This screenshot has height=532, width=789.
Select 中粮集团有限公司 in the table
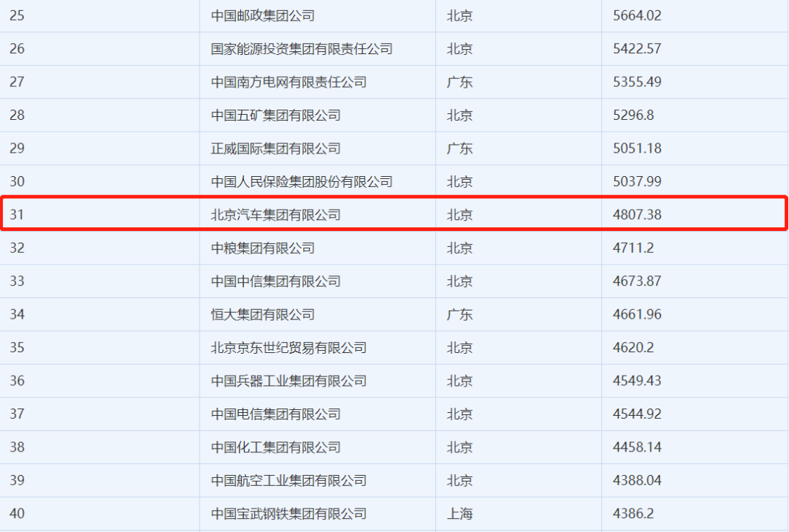pyautogui.click(x=262, y=248)
